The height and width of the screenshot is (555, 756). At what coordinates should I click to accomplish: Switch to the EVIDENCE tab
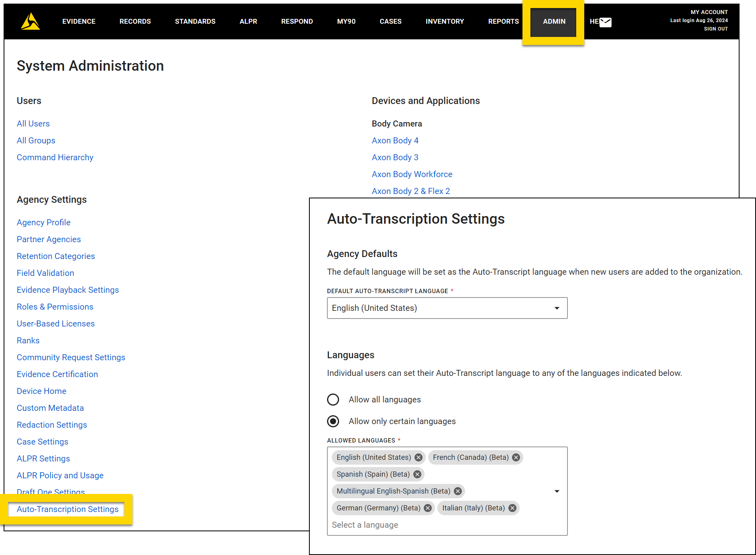pyautogui.click(x=79, y=21)
